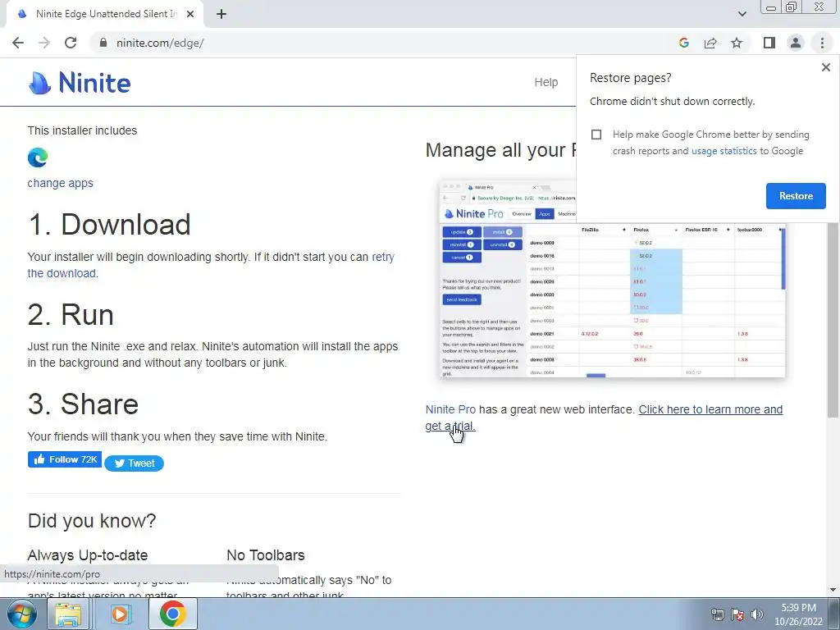Image resolution: width=840 pixels, height=630 pixels.
Task: Click the "No Toolbars" heading
Action: point(265,555)
